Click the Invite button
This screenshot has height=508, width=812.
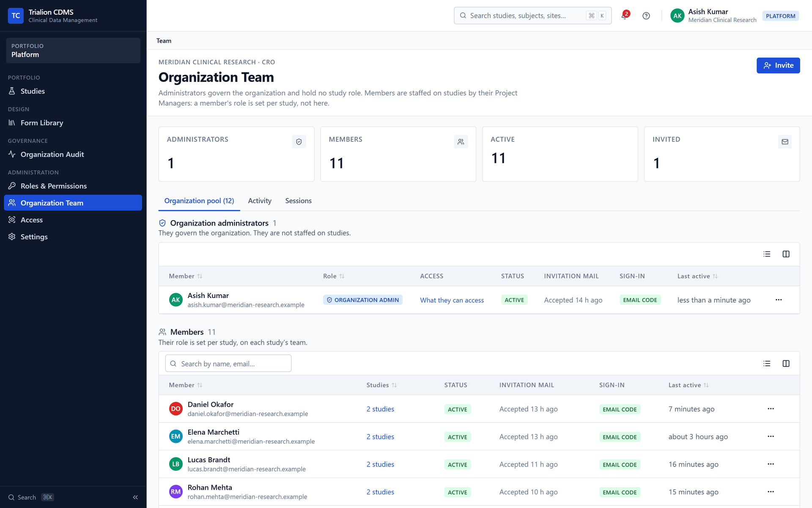[x=778, y=65]
